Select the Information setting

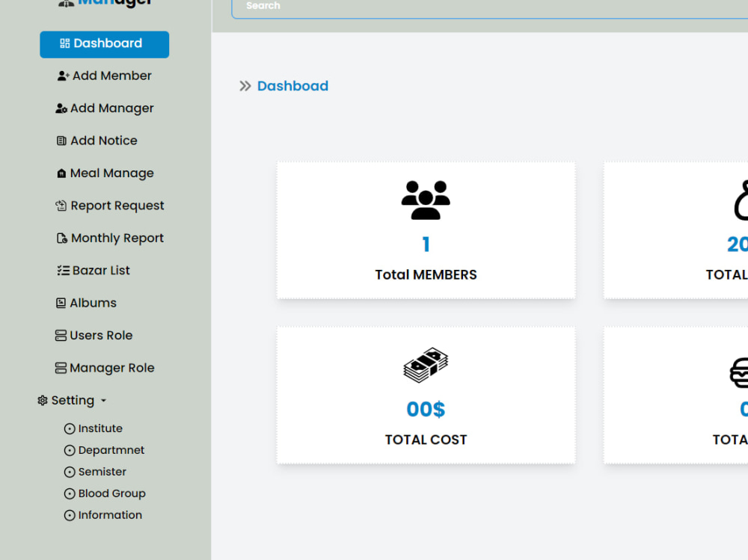tap(103, 515)
